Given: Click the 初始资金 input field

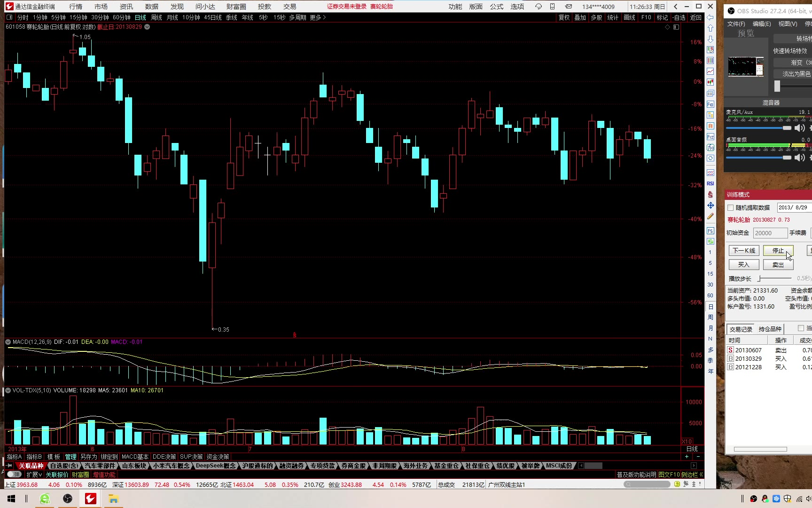Looking at the screenshot, I should pyautogui.click(x=770, y=233).
